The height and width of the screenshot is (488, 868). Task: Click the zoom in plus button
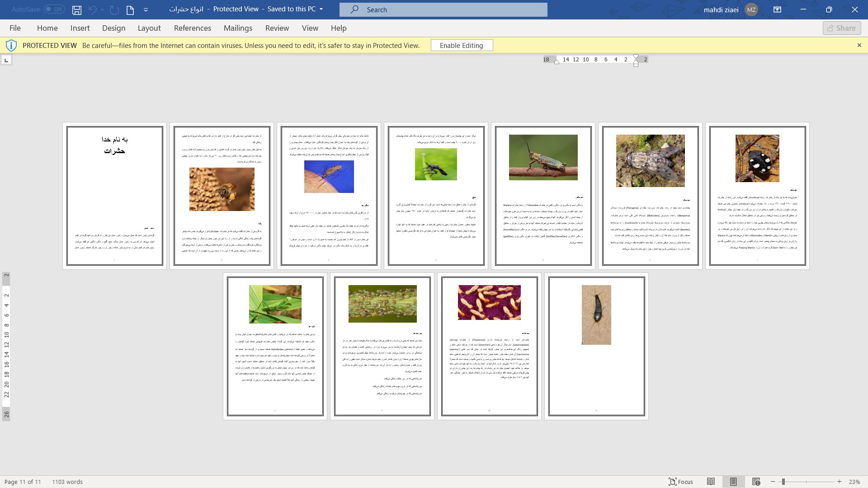coord(839,482)
